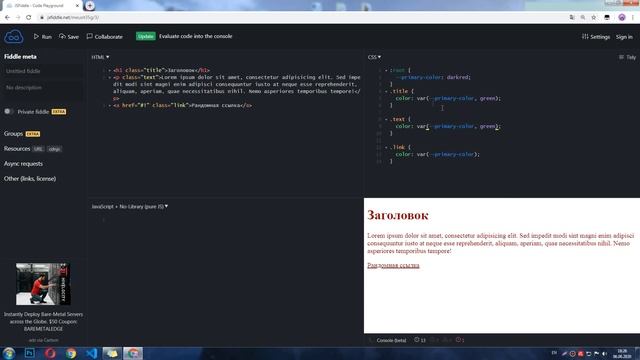Close the JSFiddle browser tab
Image resolution: width=640 pixels, height=360 pixels.
pos(78,6)
